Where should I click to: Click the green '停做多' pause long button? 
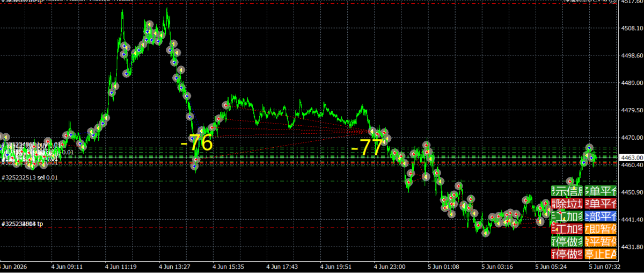point(567,241)
